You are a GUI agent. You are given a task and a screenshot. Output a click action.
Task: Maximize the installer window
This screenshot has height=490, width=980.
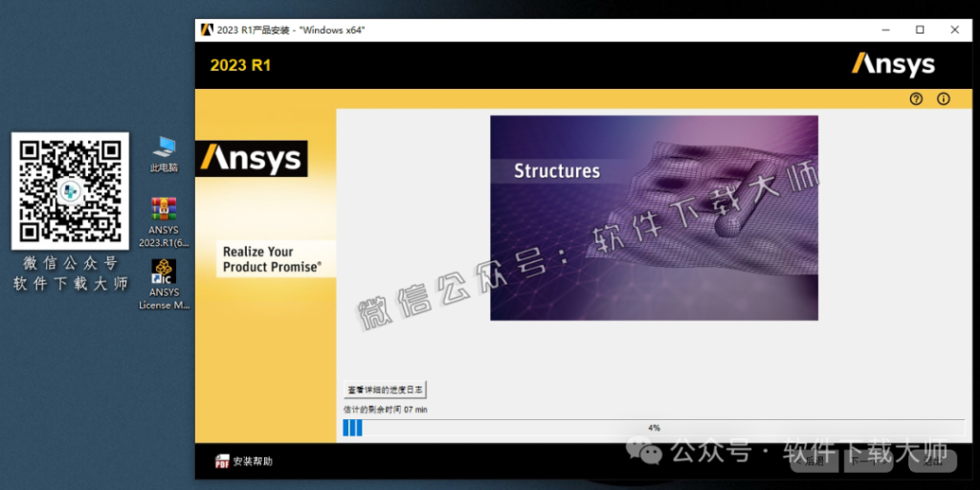click(920, 30)
